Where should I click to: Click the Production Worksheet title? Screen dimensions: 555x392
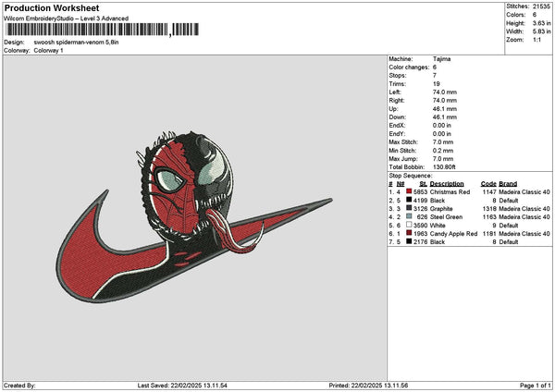click(x=51, y=8)
